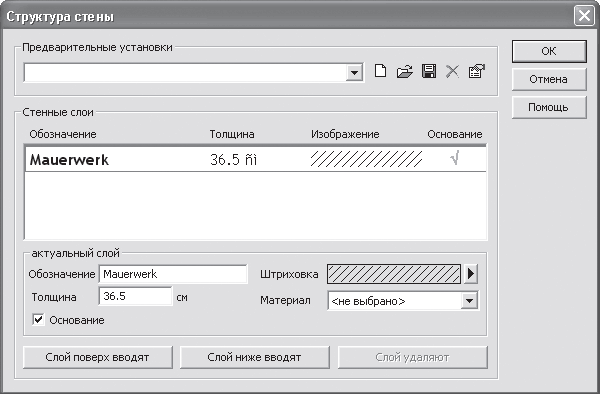Click the Отмена button
This screenshot has width=600, height=394.
pyautogui.click(x=549, y=79)
